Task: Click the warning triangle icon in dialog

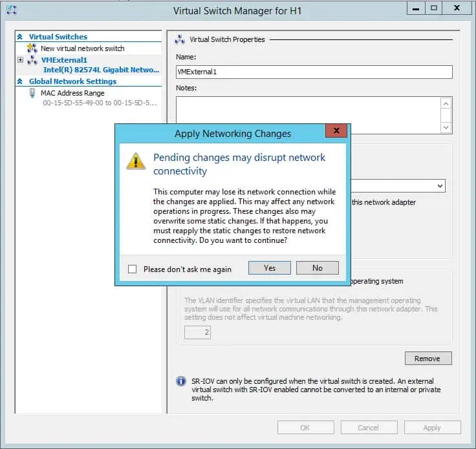Action: coord(136,161)
